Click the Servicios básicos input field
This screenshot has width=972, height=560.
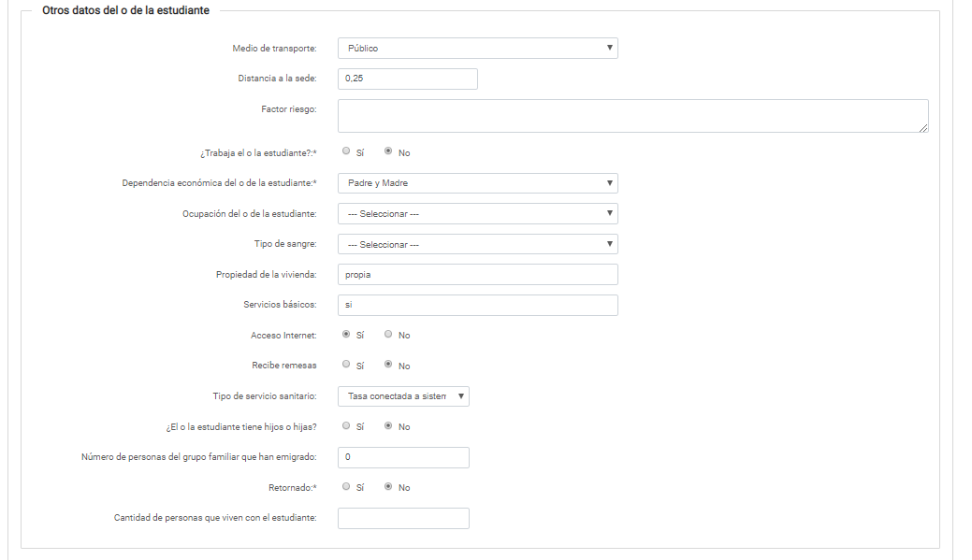477,305
